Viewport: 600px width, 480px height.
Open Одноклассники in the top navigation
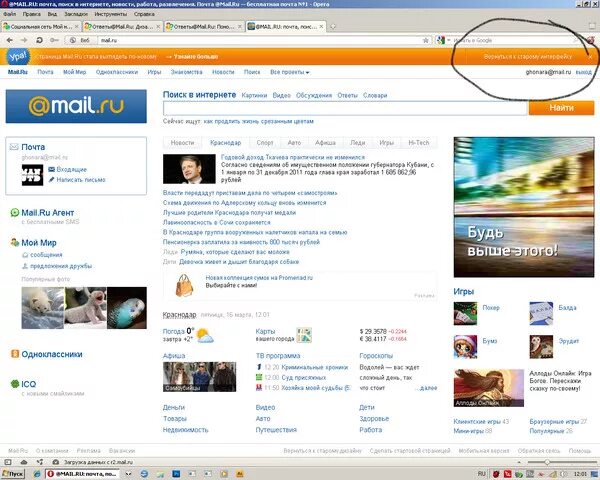(117, 72)
